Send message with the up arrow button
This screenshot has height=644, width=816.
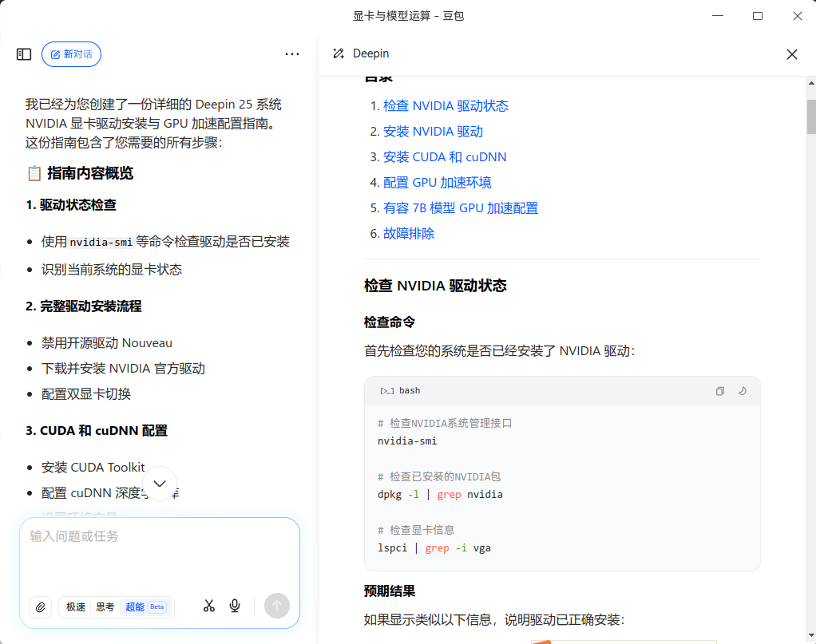(x=277, y=606)
